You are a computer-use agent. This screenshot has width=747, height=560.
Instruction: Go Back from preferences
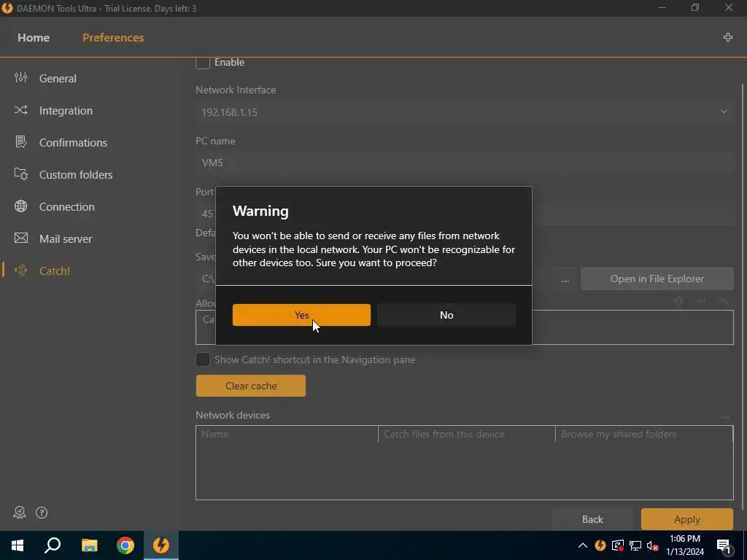(592, 519)
